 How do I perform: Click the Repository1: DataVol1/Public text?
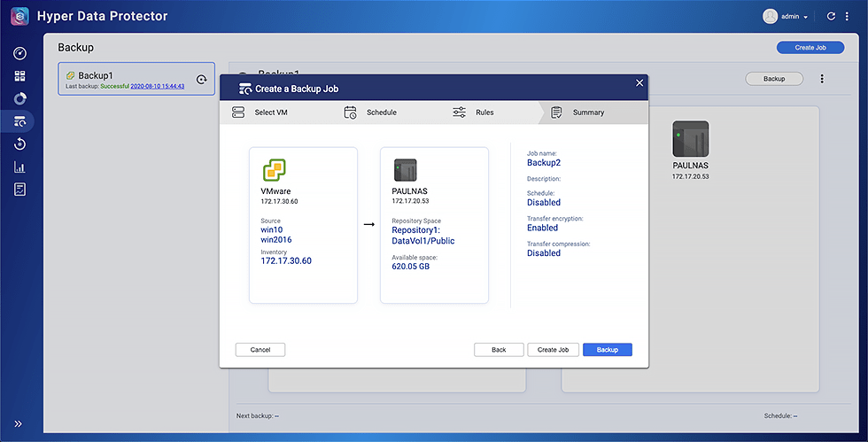point(423,236)
